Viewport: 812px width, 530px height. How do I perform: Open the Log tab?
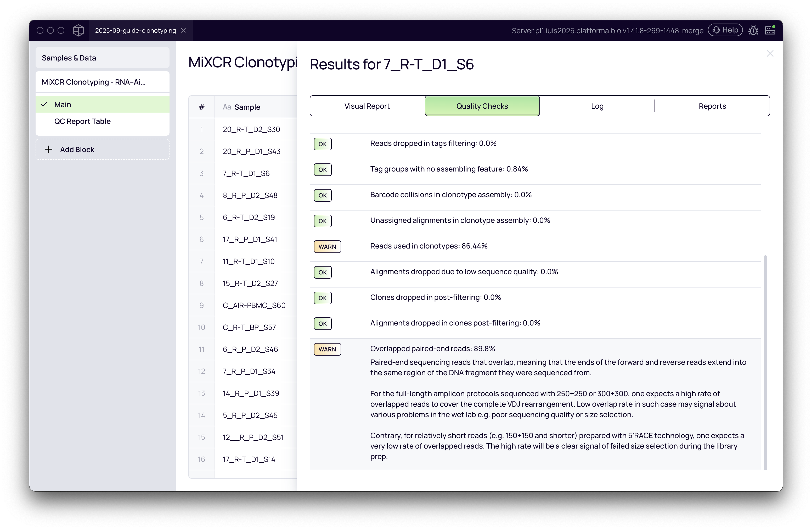tap(597, 106)
